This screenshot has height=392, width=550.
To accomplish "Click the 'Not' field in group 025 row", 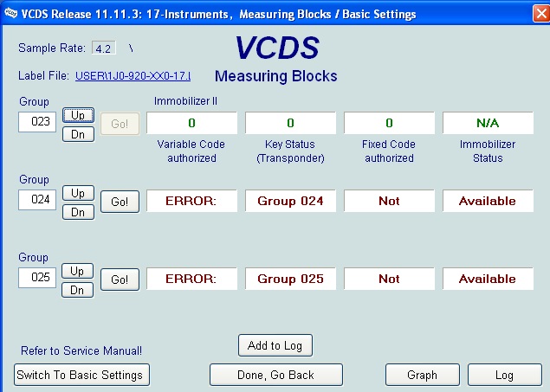I will (x=390, y=279).
